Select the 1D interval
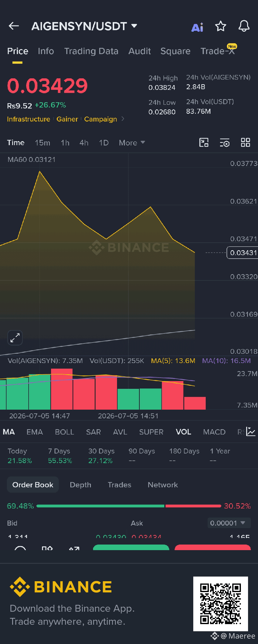Image resolution: width=258 pixels, height=644 pixels. point(104,143)
